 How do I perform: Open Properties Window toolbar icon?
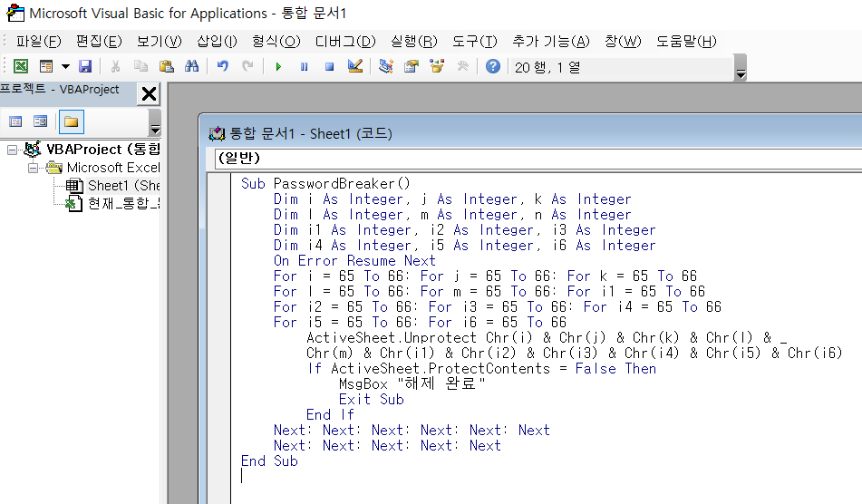412,66
